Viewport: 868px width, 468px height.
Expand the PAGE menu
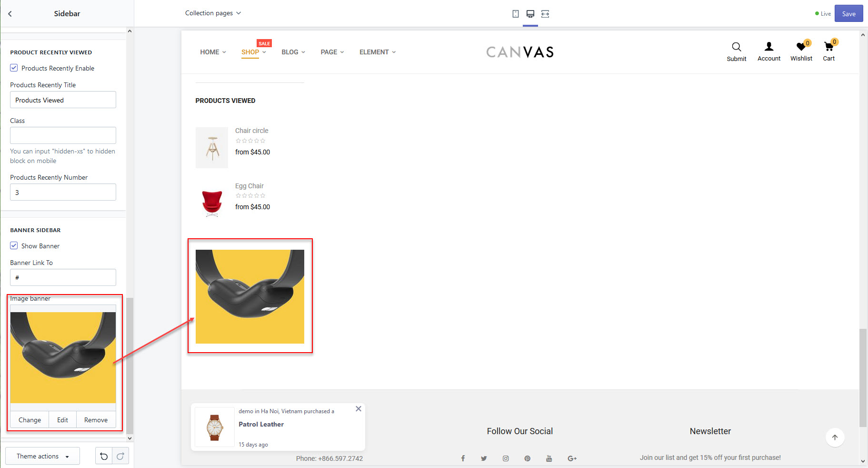click(x=332, y=52)
